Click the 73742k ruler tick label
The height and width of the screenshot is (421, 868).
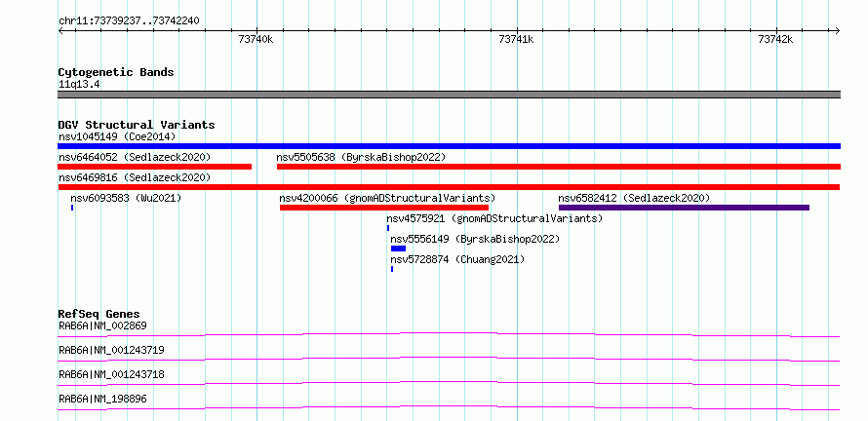tap(775, 39)
